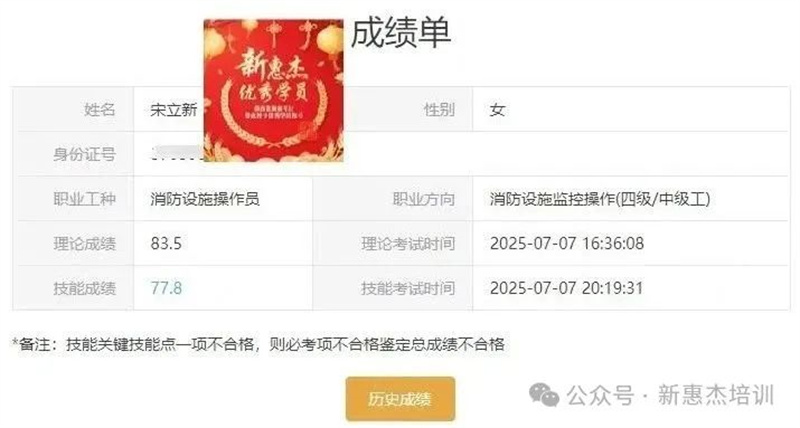Click the 身份证号 label cell
Screen dimensions: 800x428
click(x=73, y=154)
